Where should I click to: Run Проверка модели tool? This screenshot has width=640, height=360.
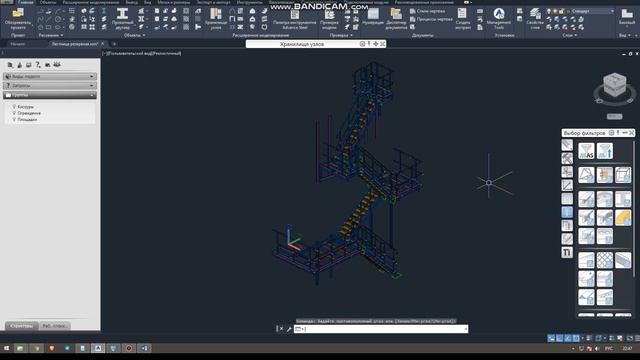(329, 19)
